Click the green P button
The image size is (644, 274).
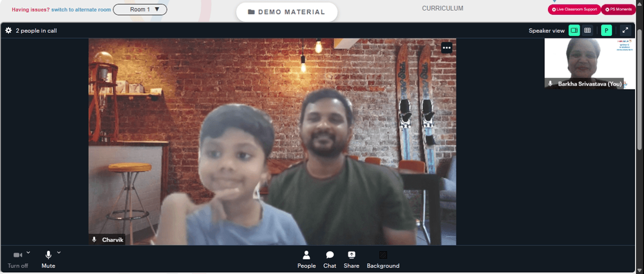606,30
